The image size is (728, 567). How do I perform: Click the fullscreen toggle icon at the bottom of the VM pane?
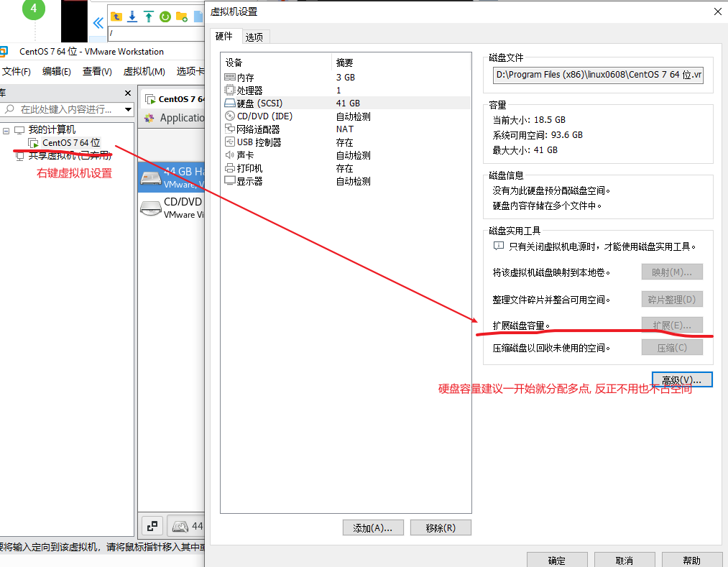tap(152, 526)
